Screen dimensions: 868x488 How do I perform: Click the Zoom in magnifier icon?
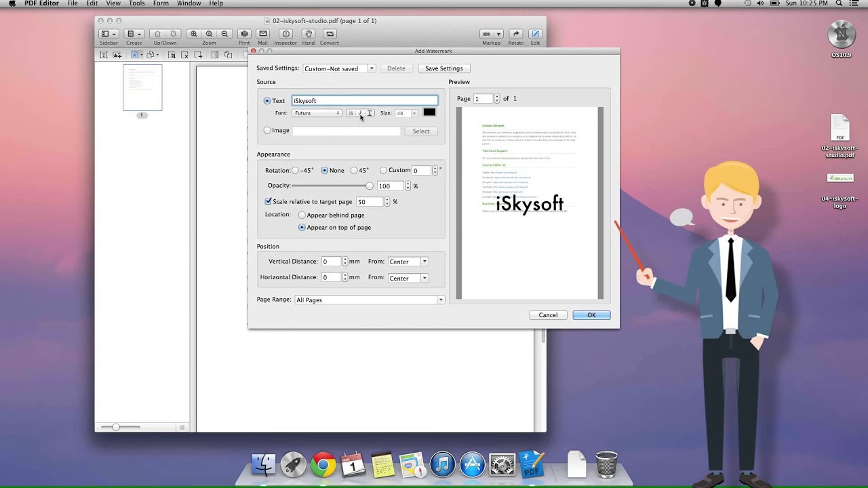click(x=194, y=34)
